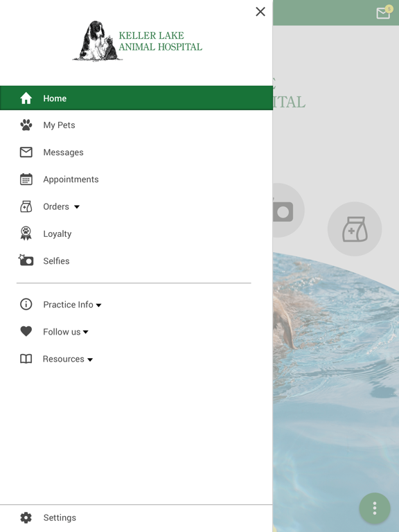
Task: Click the paw icon beside My Pets
Action: tap(26, 125)
